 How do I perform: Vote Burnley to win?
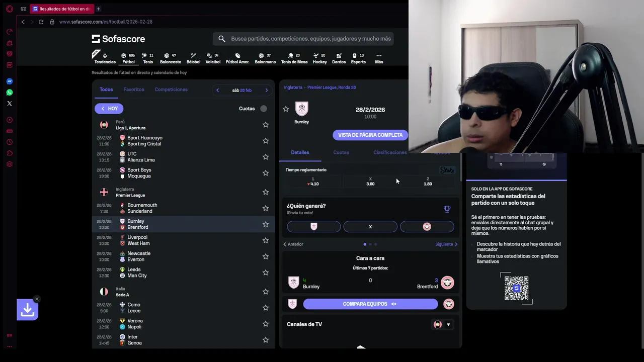(313, 227)
